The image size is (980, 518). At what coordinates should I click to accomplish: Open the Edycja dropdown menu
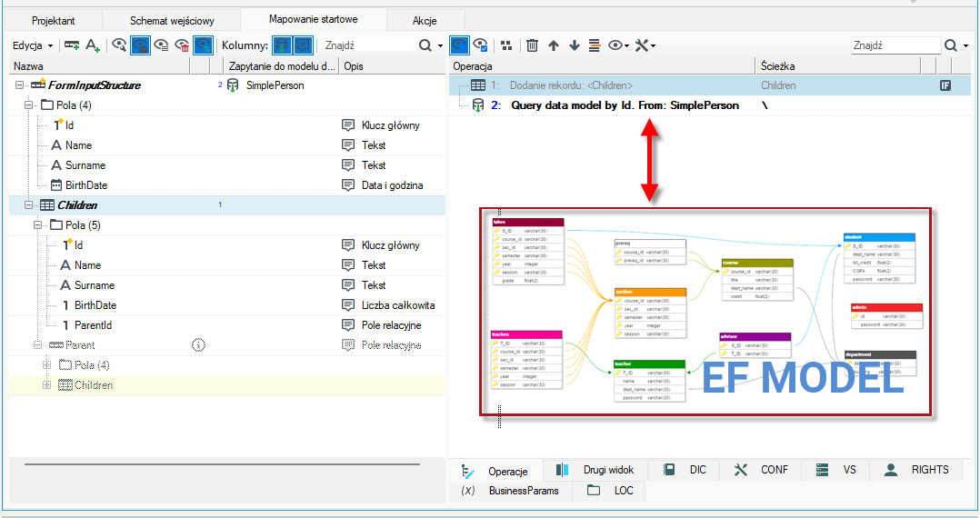(33, 45)
